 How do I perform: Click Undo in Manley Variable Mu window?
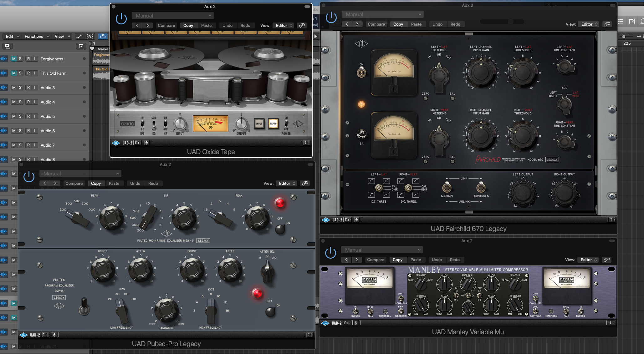click(437, 260)
